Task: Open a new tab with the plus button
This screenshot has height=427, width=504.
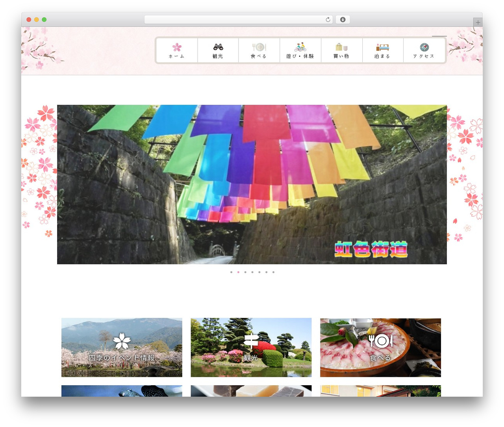Action: tap(478, 22)
